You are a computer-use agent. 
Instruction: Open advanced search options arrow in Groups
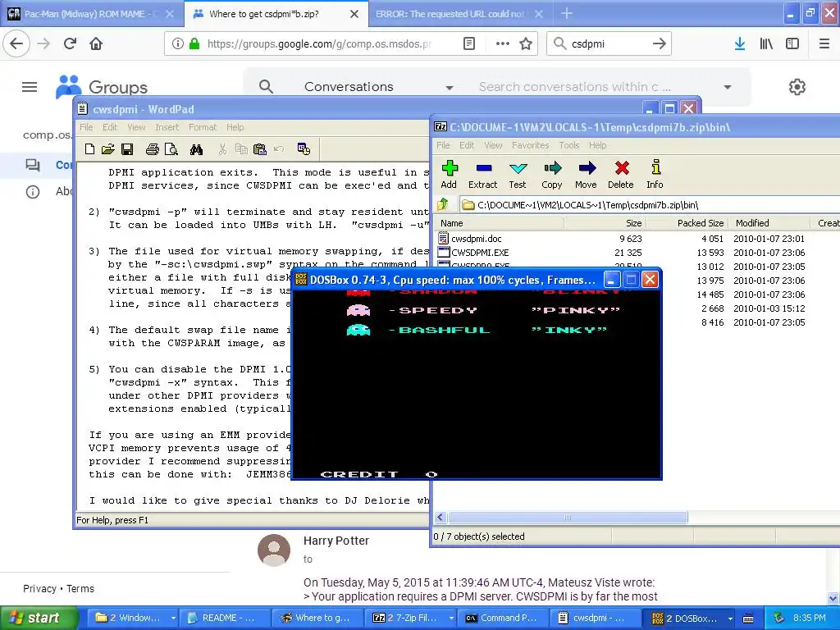click(728, 87)
